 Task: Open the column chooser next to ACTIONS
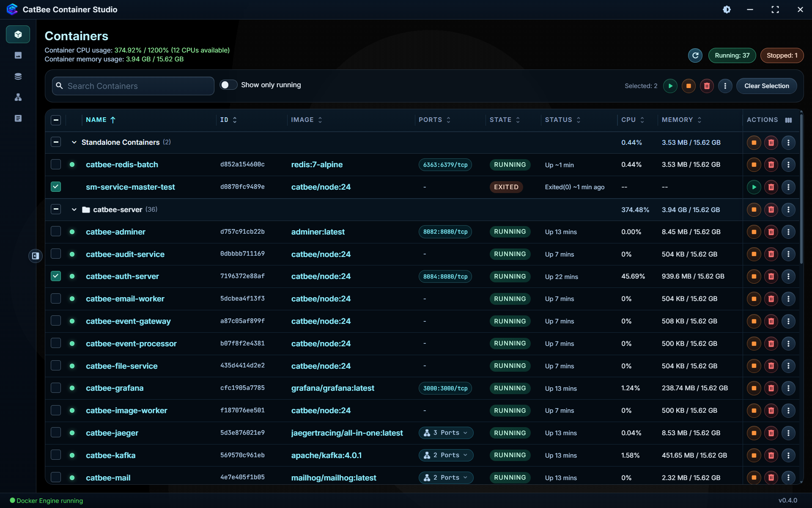click(x=788, y=120)
